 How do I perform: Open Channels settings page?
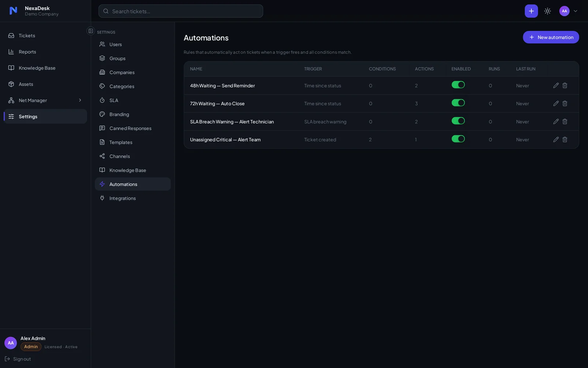(133, 156)
